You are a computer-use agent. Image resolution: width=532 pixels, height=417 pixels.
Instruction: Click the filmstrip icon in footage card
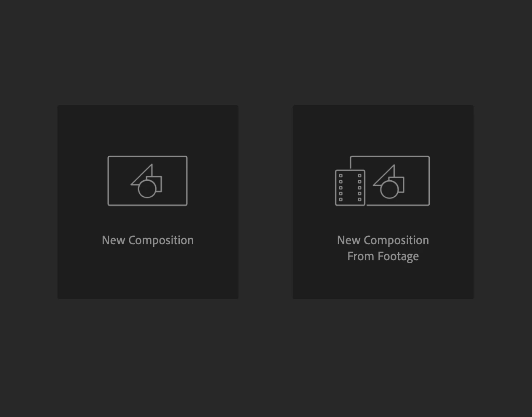coord(350,187)
